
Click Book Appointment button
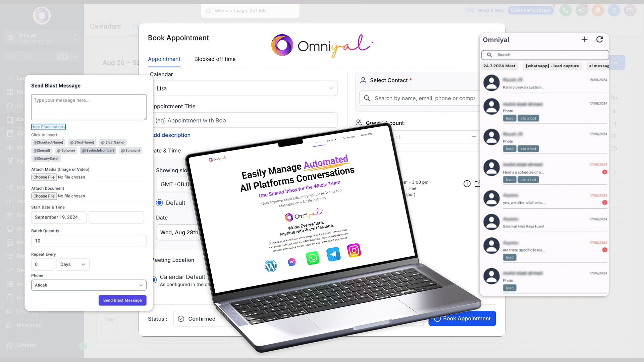(x=462, y=318)
